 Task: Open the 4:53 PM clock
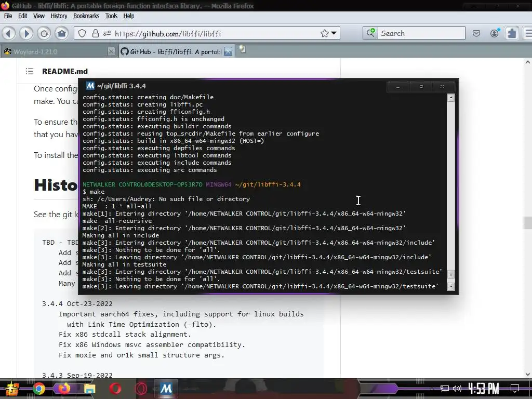click(x=484, y=388)
